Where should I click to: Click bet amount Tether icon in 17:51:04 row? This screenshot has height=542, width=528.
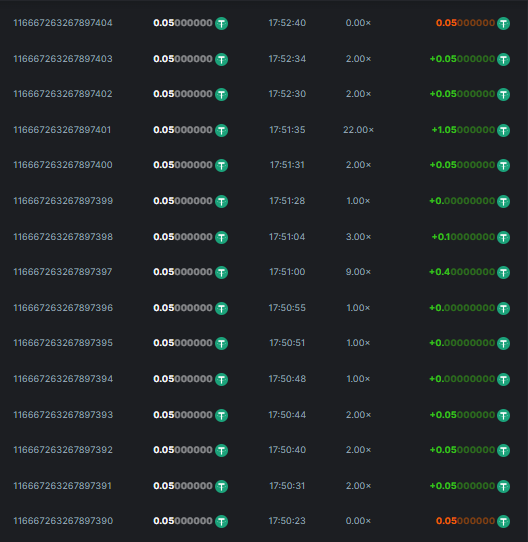221,237
